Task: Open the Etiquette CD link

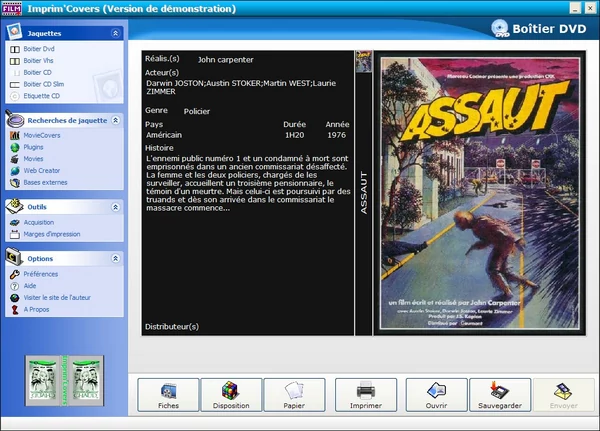Action: point(42,96)
